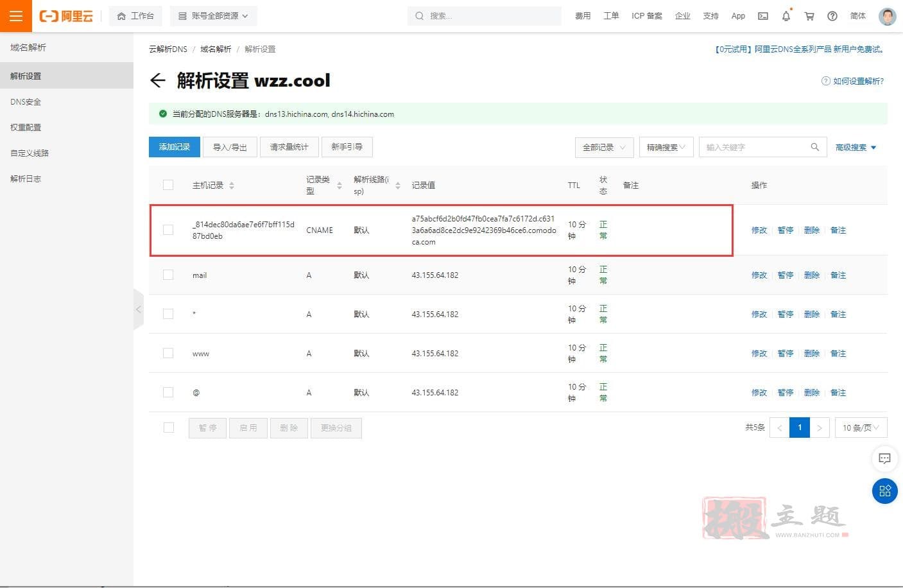Screen dimensions: 903x588
Task: Open the shopping cart icon
Action: pyautogui.click(x=809, y=16)
